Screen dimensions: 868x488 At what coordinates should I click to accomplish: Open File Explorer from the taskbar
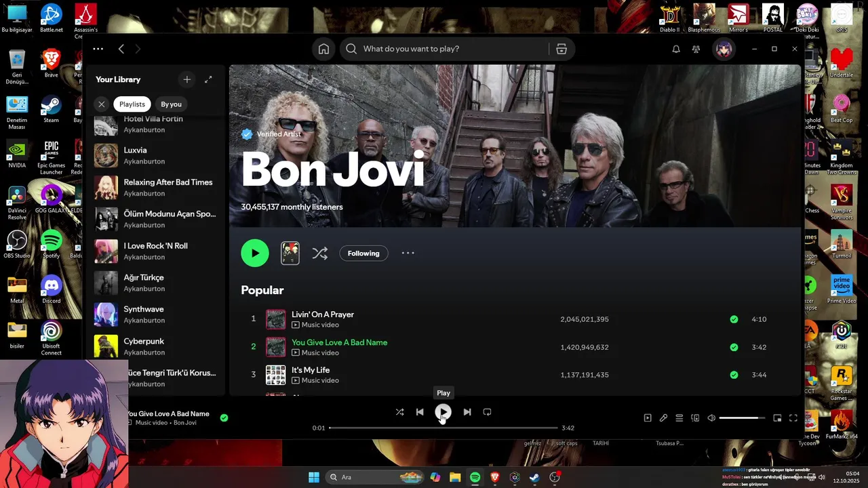(x=455, y=477)
